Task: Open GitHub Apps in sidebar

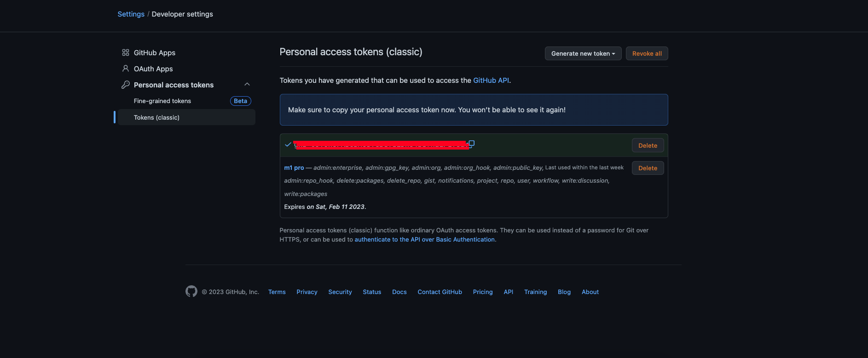Action: click(155, 52)
